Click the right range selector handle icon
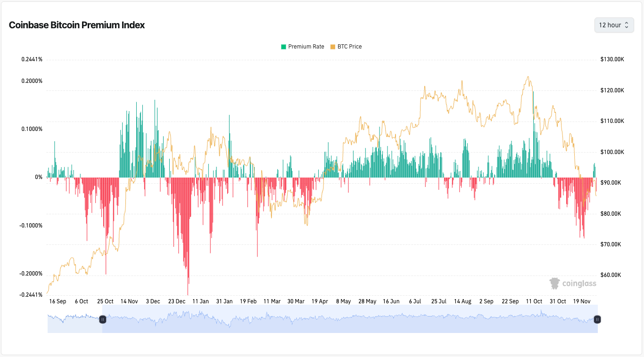This screenshot has height=357, width=644. [x=597, y=319]
